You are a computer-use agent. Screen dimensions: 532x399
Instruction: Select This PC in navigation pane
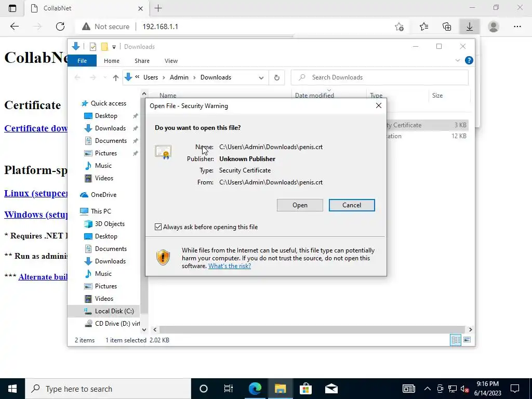(x=101, y=211)
